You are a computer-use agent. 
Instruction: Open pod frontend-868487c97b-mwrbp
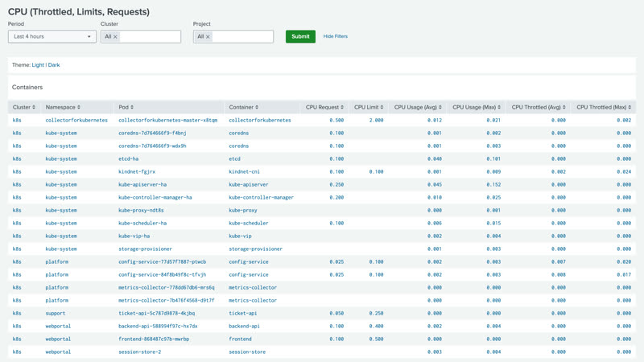[x=154, y=339]
